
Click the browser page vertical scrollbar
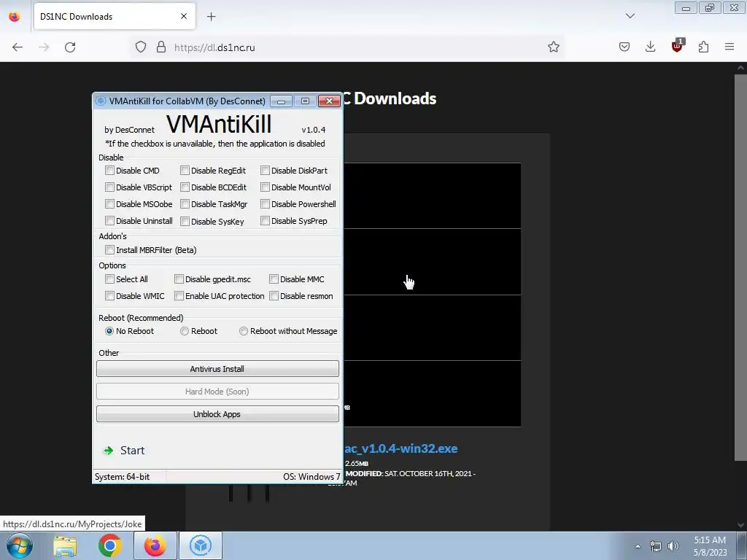coord(740,267)
